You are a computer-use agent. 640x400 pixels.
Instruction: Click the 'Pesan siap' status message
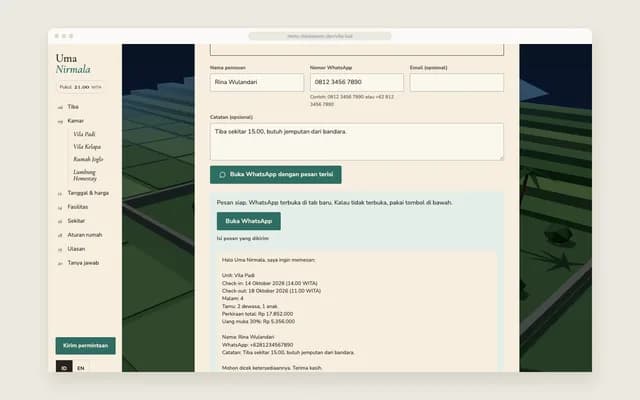(x=335, y=203)
